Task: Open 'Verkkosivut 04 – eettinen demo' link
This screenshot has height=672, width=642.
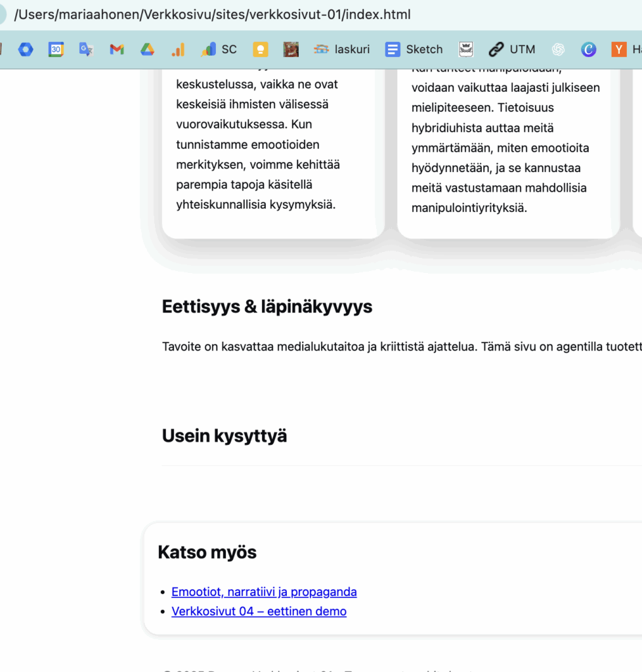Action: click(x=259, y=611)
